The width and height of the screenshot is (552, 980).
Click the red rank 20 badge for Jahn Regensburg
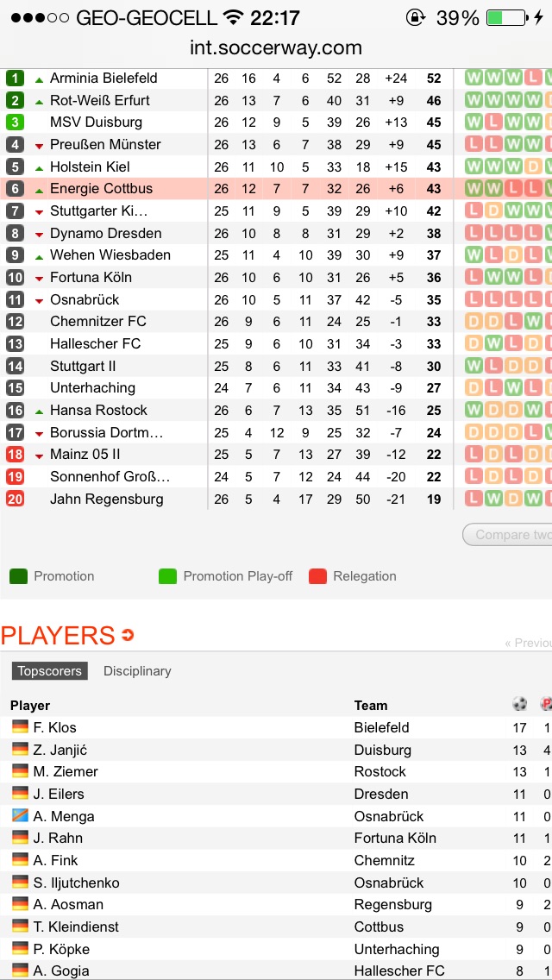[x=16, y=499]
